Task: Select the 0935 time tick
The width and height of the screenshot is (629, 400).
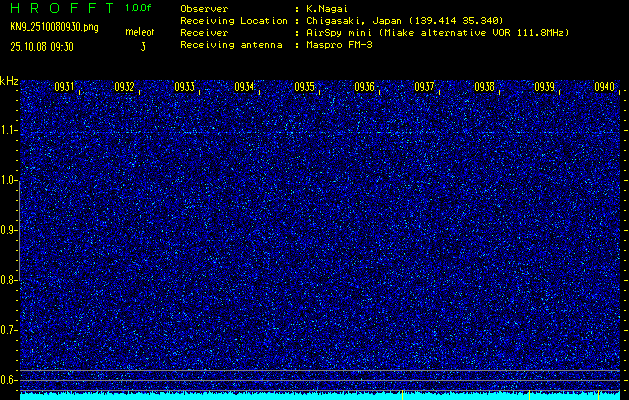Action: (305, 87)
